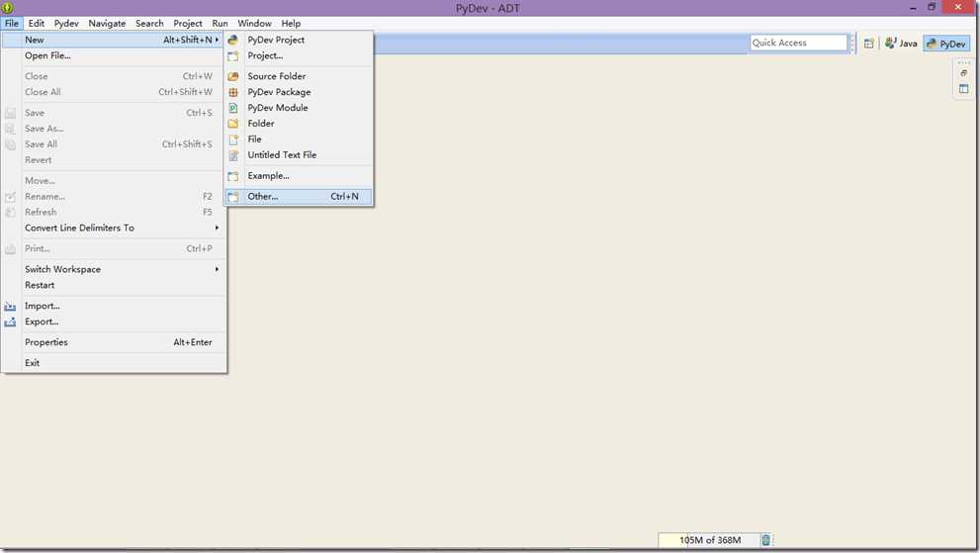This screenshot has width=980, height=553.
Task: Click the Eclipse app icon in title bar
Action: (x=8, y=8)
